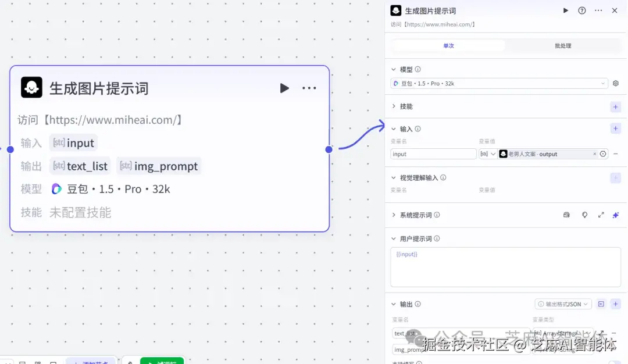Select the 单次 tab
The image size is (628, 364).
coord(448,45)
